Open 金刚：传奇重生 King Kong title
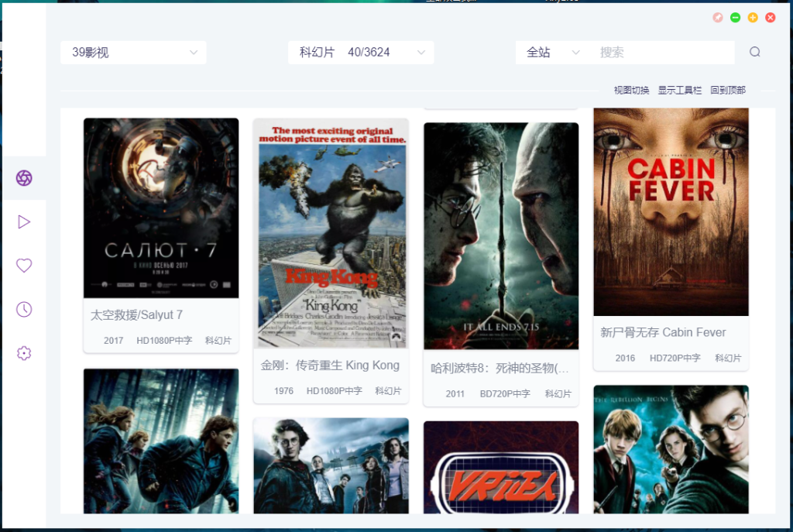 click(330, 366)
